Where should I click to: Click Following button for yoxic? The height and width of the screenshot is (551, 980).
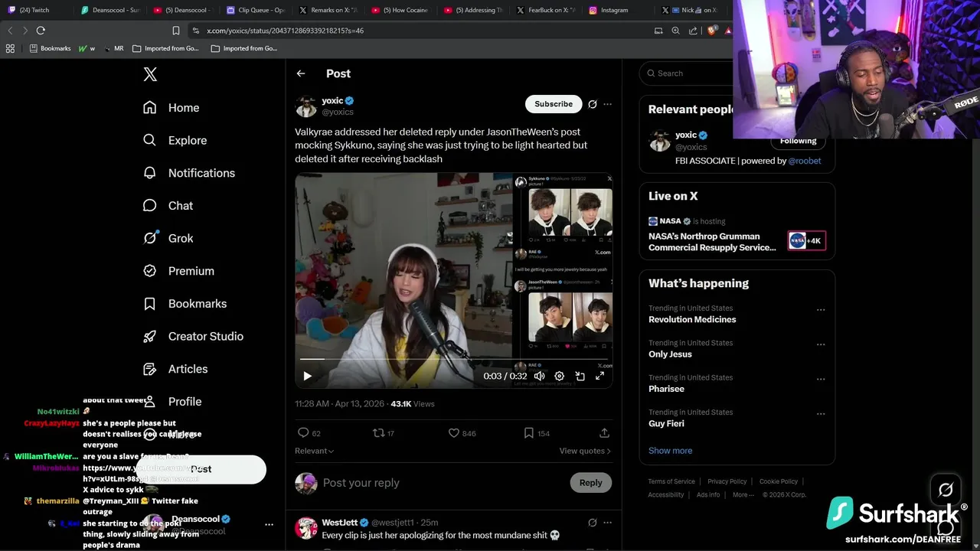(x=798, y=141)
